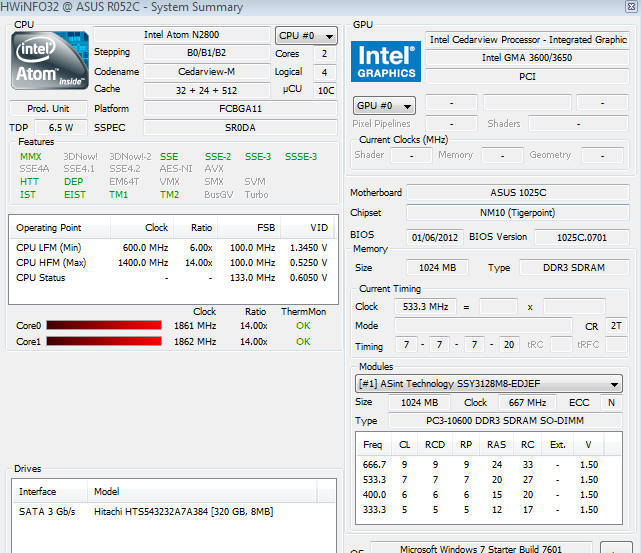This screenshot has width=641, height=553.
Task: Click the Cache value 32 + 24 + 512
Action: pos(206,90)
